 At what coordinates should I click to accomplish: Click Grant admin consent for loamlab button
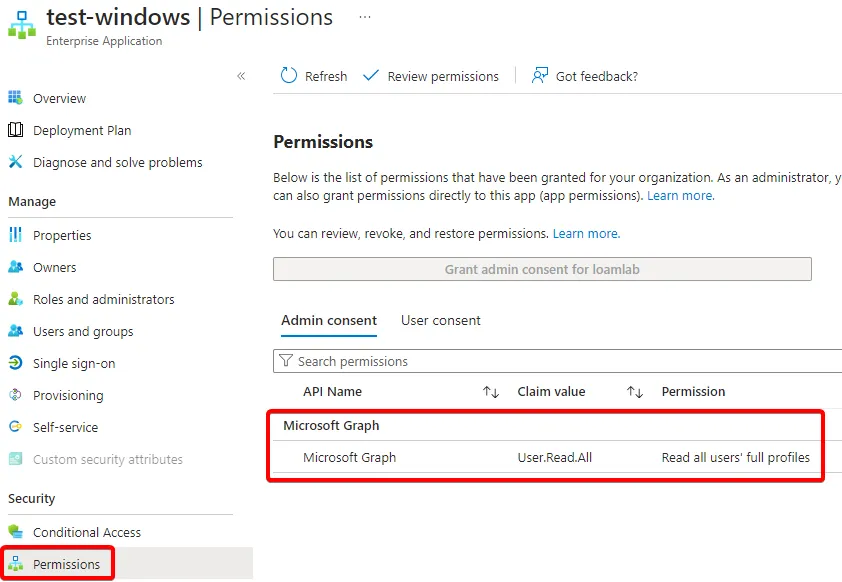[542, 269]
